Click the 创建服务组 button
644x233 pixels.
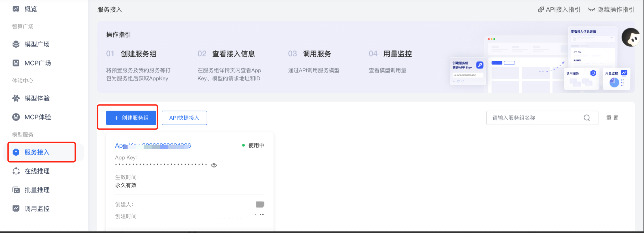pos(131,118)
